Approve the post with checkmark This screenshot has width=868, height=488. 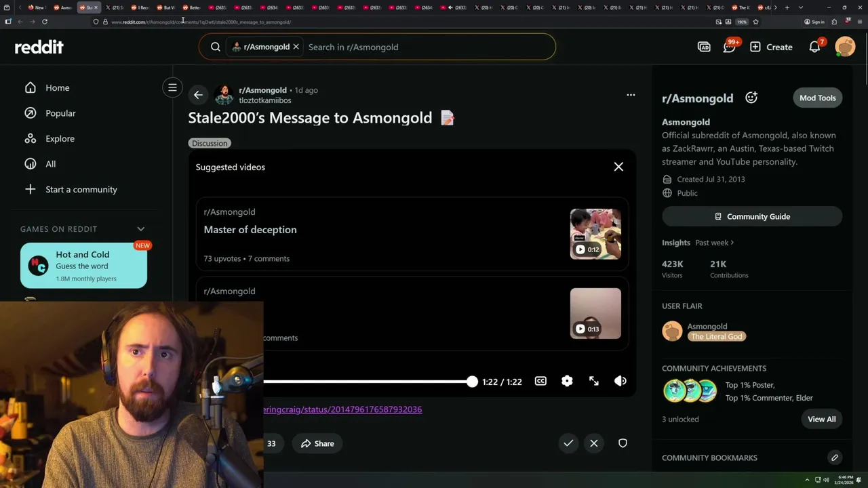[568, 443]
